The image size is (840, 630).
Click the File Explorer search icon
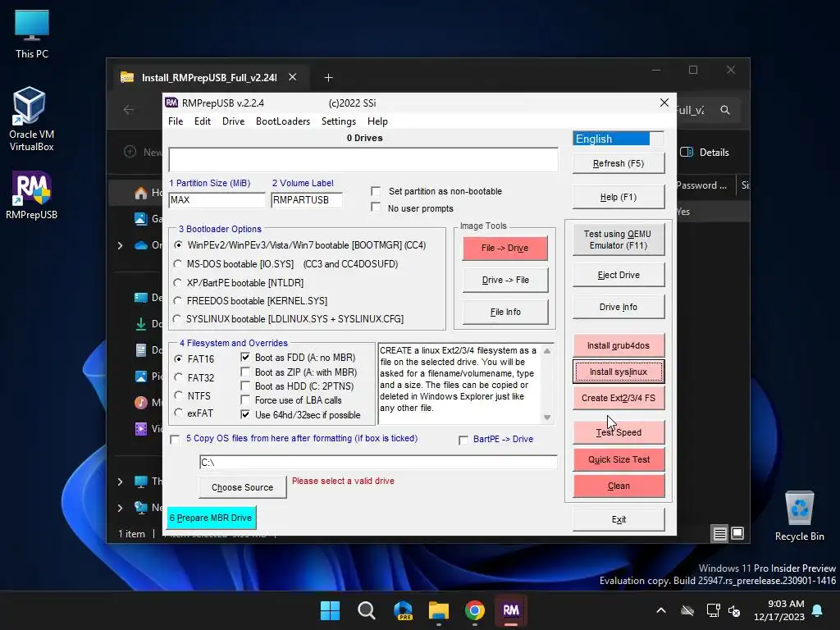coord(725,110)
